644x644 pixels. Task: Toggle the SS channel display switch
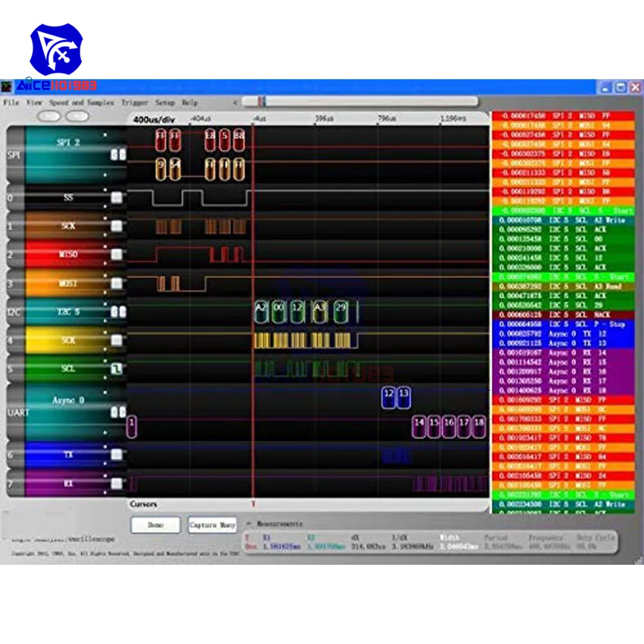(x=117, y=198)
